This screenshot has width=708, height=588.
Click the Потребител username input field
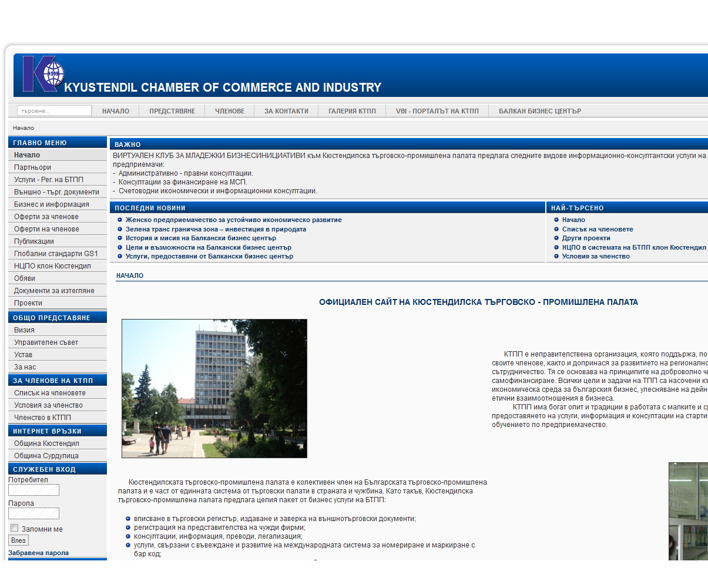tap(33, 490)
